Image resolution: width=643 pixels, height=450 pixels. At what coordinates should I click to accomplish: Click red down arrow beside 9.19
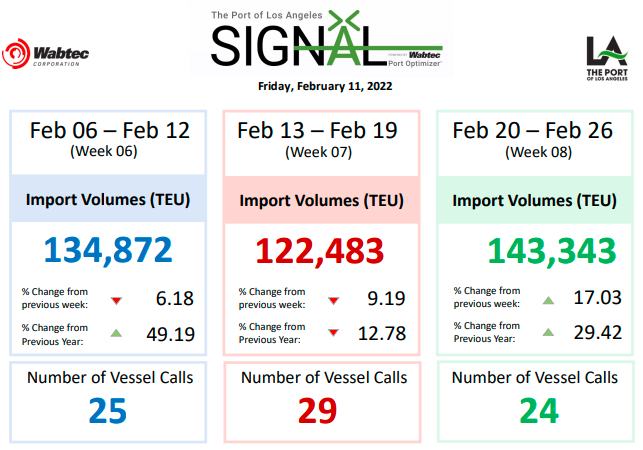[x=333, y=300]
